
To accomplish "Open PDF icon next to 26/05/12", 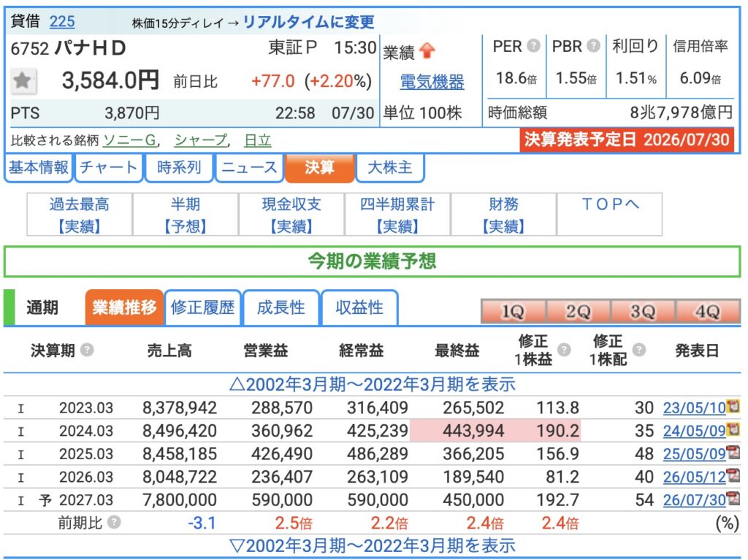I will 733,475.
